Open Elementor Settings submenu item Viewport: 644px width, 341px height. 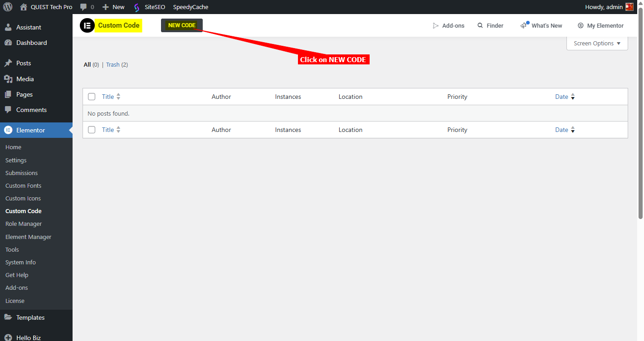point(16,160)
